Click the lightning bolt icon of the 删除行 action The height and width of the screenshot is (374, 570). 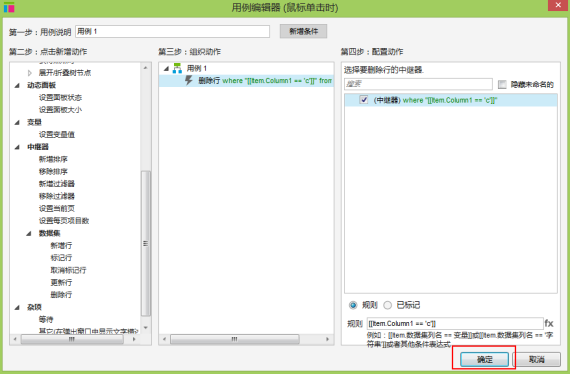click(x=189, y=80)
